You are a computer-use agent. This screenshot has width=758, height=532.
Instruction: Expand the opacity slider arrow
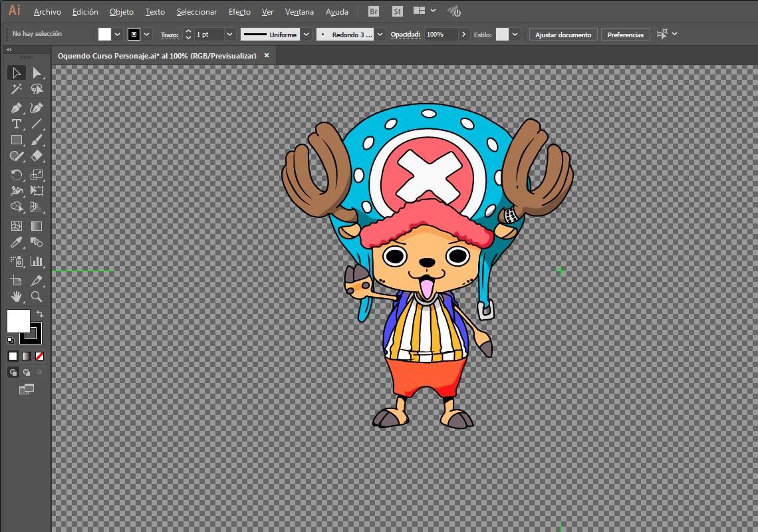click(463, 35)
